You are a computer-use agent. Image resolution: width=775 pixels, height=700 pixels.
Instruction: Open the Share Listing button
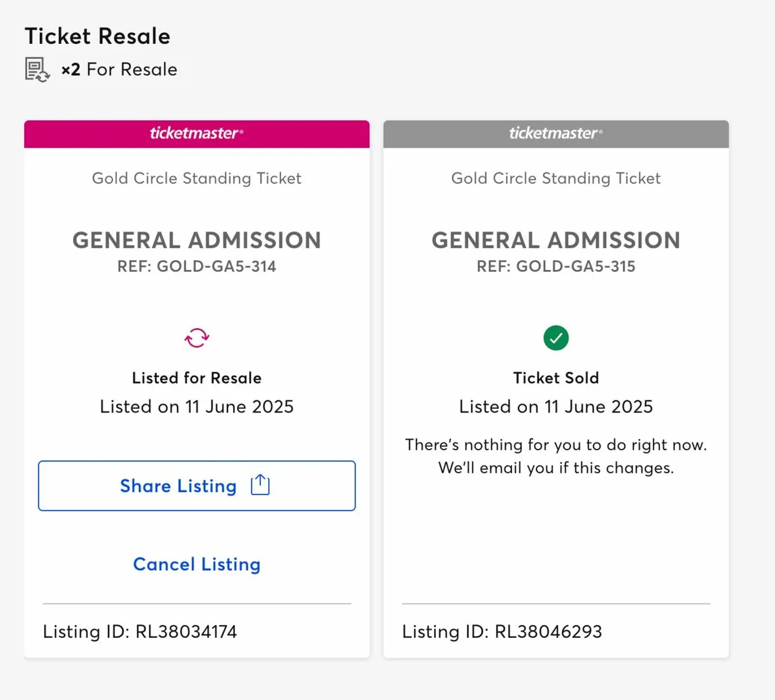(x=197, y=486)
